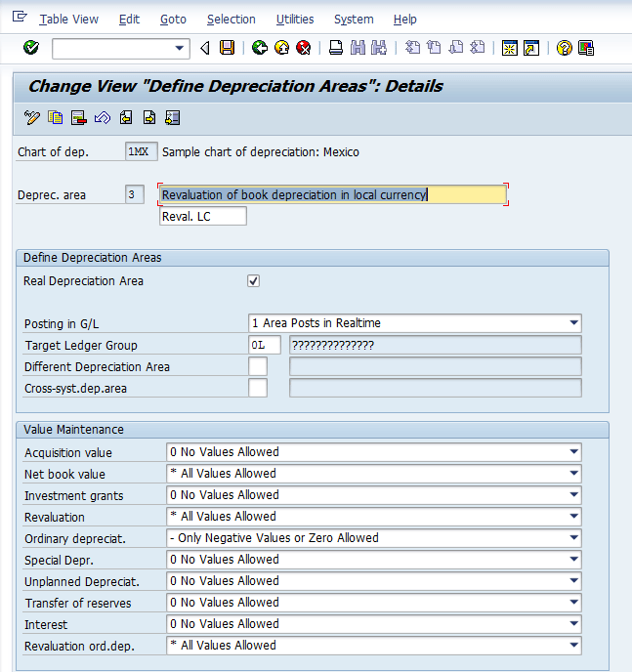The width and height of the screenshot is (632, 672).
Task: Click the Print icon in toolbar
Action: pyautogui.click(x=336, y=48)
